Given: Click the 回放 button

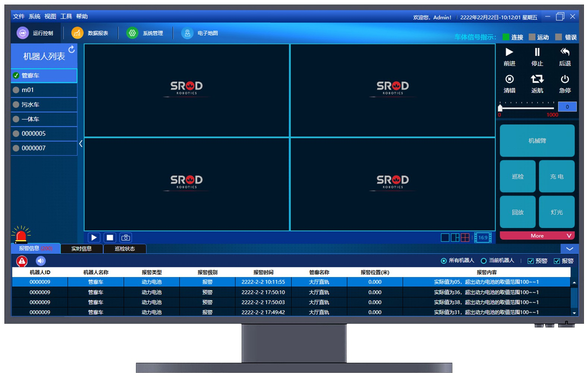Looking at the screenshot, I should click(518, 212).
